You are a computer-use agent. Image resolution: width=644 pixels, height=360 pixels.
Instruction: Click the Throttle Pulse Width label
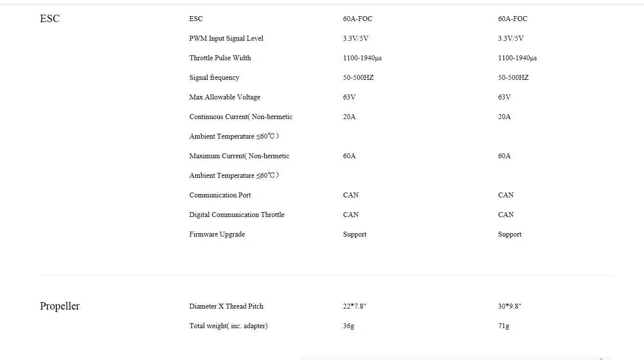click(x=220, y=58)
